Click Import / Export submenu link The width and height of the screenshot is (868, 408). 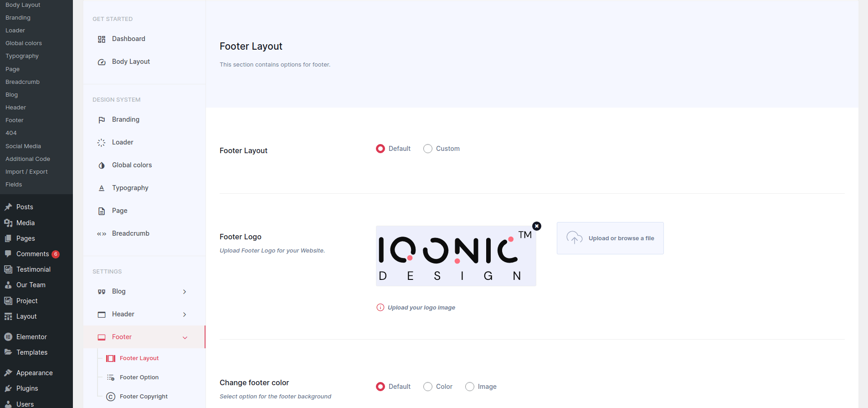[26, 172]
